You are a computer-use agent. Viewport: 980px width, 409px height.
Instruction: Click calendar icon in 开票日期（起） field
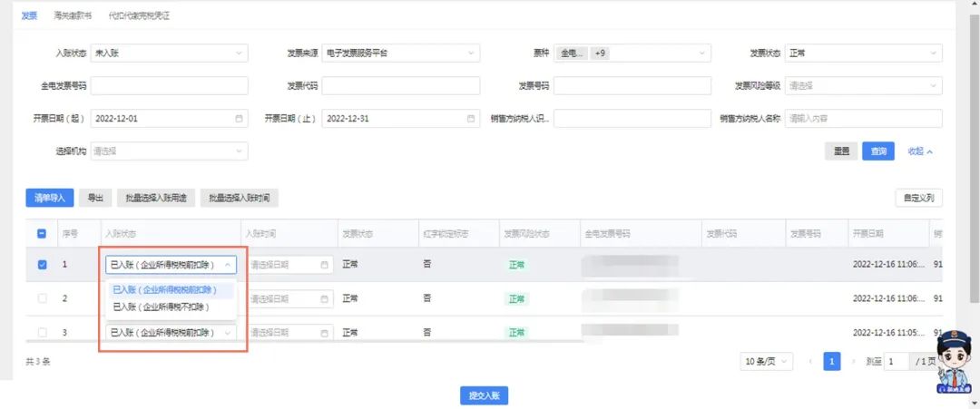240,119
